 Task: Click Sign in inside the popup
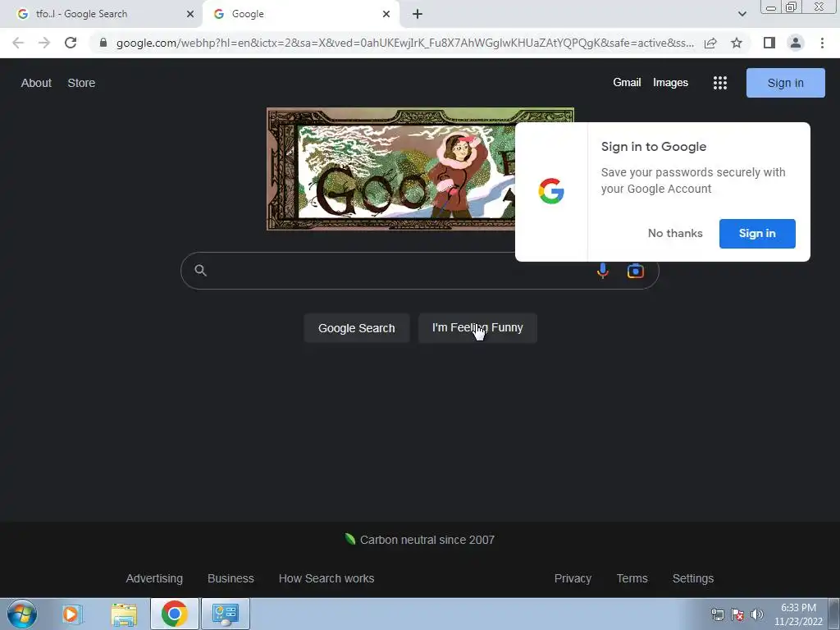tap(757, 233)
